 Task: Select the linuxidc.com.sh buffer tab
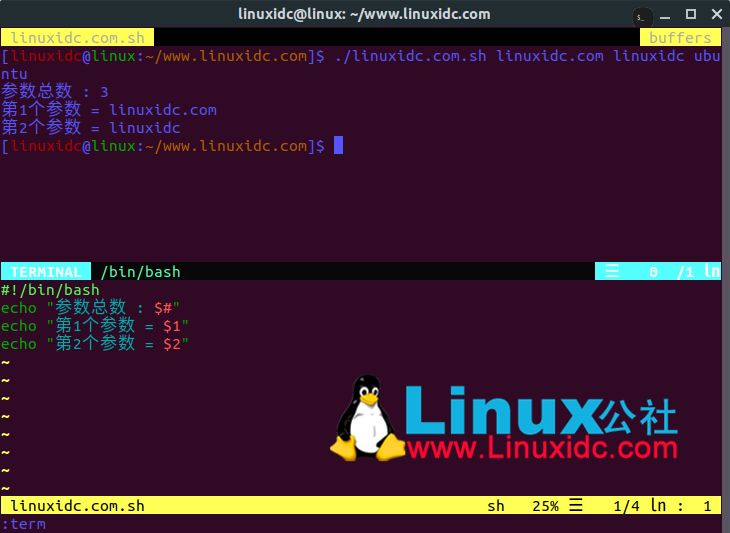[x=77, y=38]
